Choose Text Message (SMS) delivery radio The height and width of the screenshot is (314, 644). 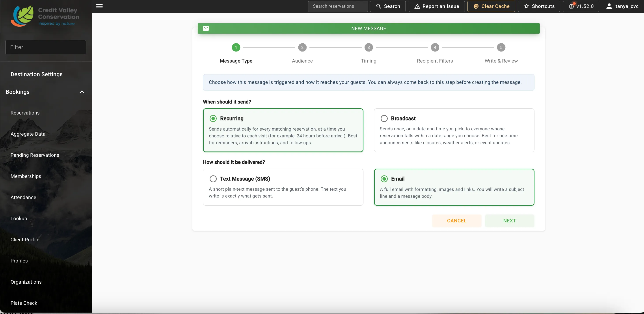coord(213,179)
